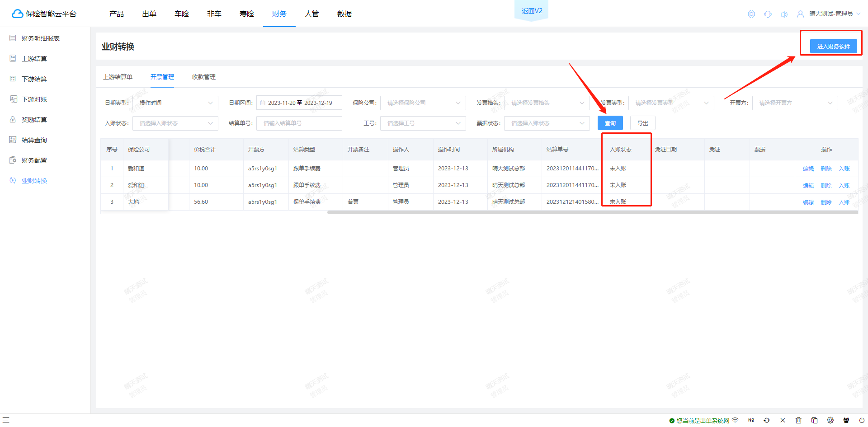Click the speaker announcement icon
The height and width of the screenshot is (427, 868).
784,14
